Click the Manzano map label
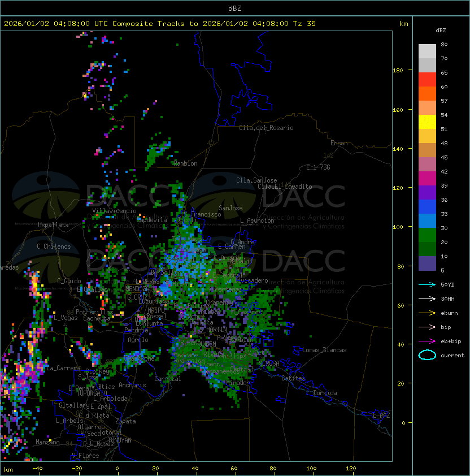This screenshot has width=470, height=476. click(x=47, y=442)
